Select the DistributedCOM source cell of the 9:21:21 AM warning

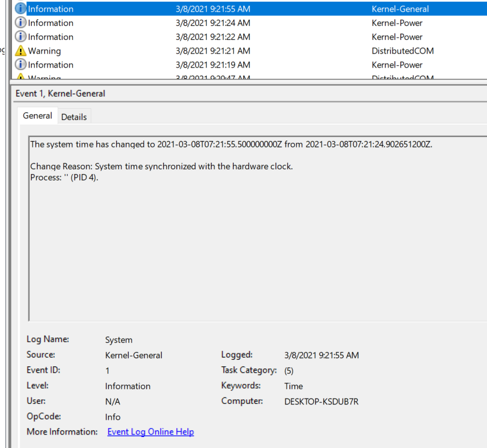[x=402, y=51]
